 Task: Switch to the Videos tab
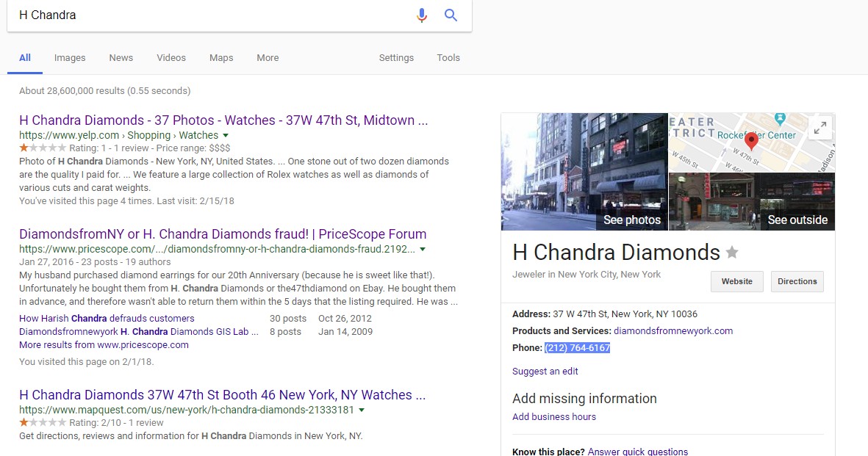click(171, 57)
